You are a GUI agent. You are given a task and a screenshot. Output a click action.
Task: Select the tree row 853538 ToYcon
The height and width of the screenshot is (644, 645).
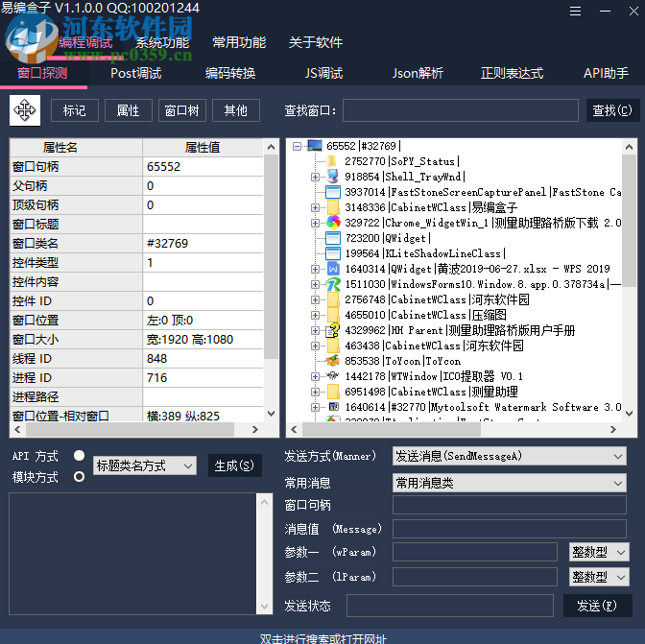(x=402, y=361)
